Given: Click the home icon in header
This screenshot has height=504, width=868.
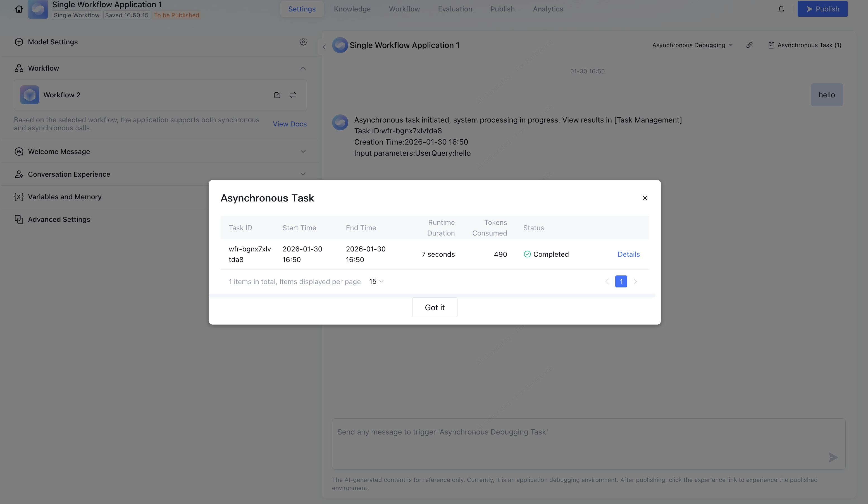Looking at the screenshot, I should pyautogui.click(x=19, y=9).
